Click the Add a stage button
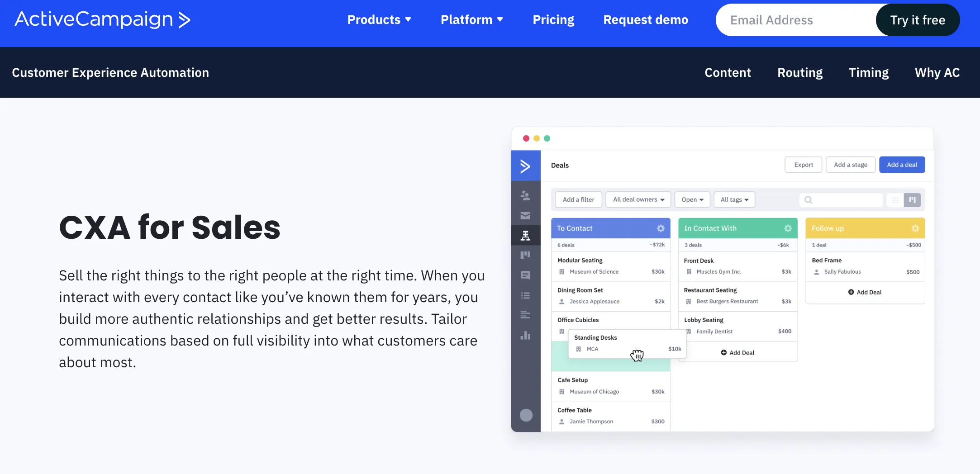The image size is (980, 474). pos(851,165)
